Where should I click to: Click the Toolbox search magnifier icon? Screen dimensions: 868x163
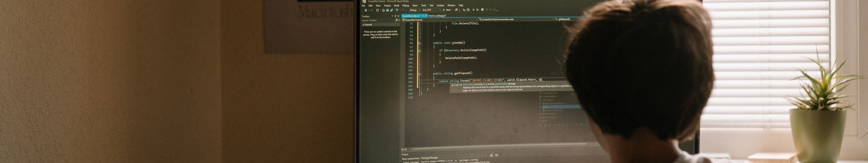click(x=396, y=20)
